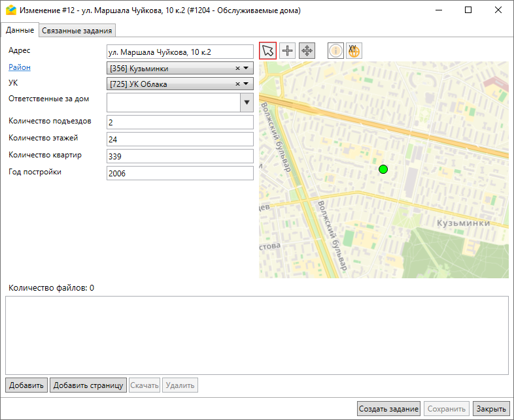Open the Ответственные за дом dropdown
This screenshot has height=420, width=514.
pos(247,103)
